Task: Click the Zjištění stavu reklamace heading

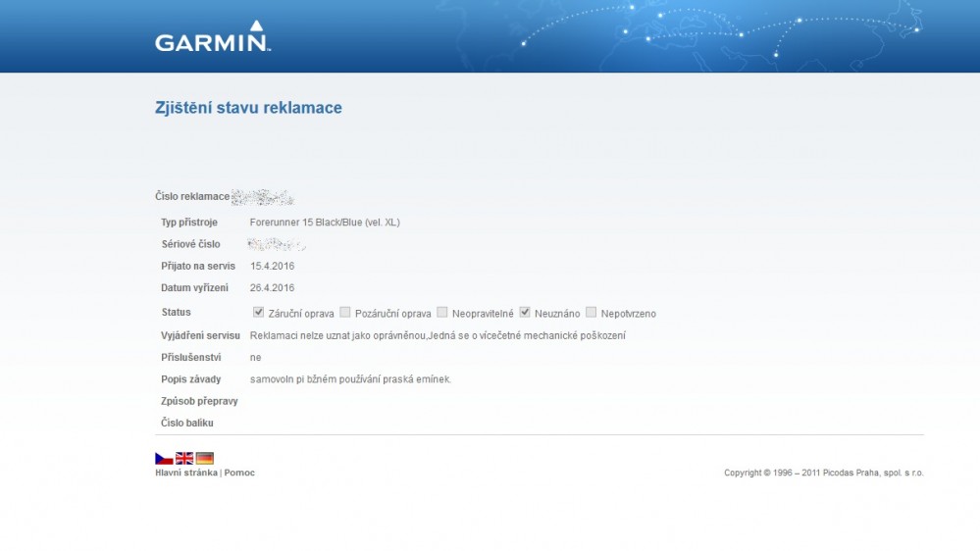Action: coord(248,108)
